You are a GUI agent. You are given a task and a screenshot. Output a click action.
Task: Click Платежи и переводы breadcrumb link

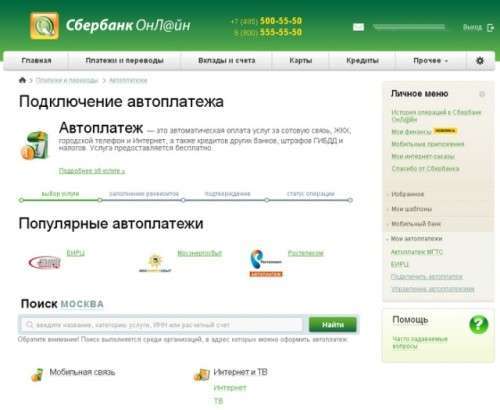tap(67, 80)
